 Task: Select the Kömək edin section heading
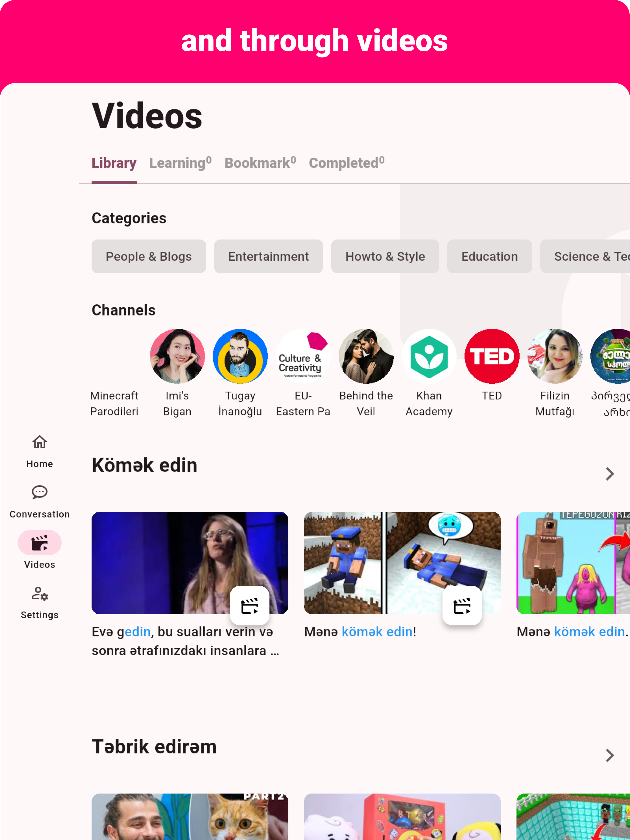click(144, 465)
